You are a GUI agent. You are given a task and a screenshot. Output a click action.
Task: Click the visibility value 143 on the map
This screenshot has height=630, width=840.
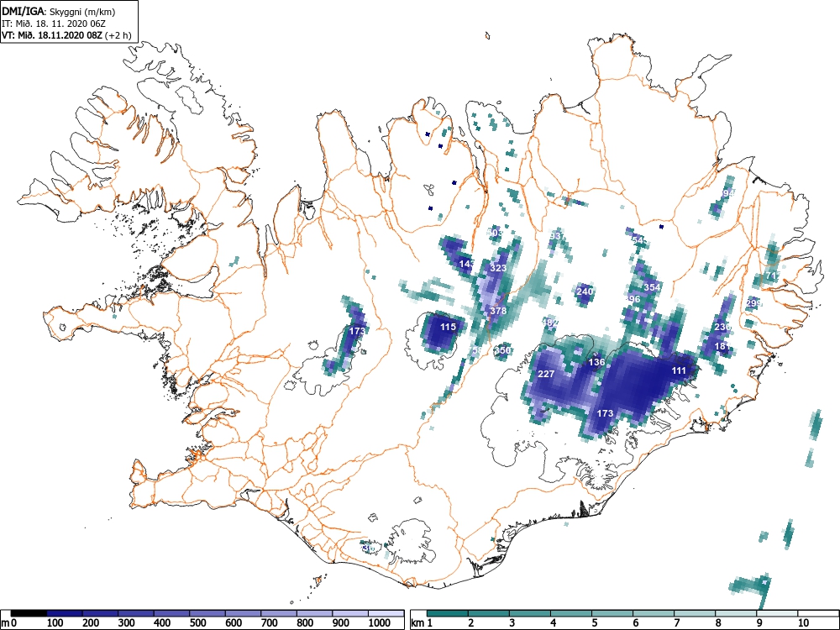(466, 264)
